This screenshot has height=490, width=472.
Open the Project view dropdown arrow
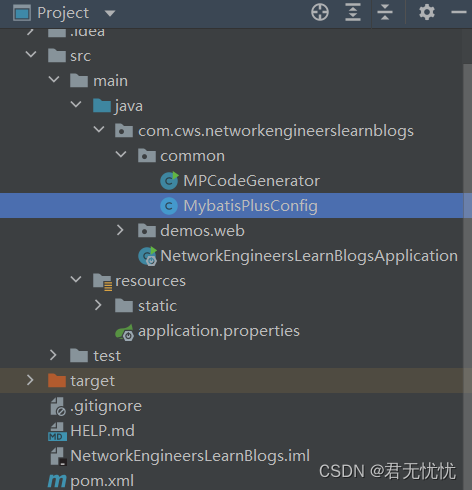110,13
